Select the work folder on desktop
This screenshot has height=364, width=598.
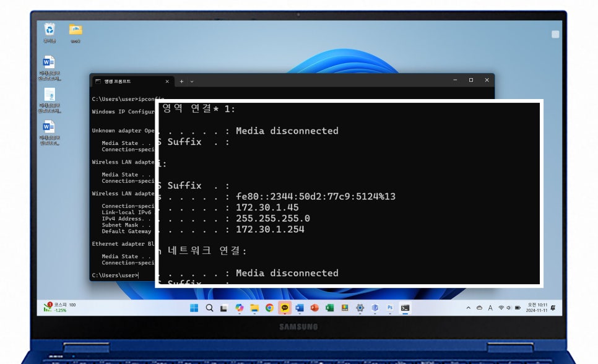[x=76, y=33]
